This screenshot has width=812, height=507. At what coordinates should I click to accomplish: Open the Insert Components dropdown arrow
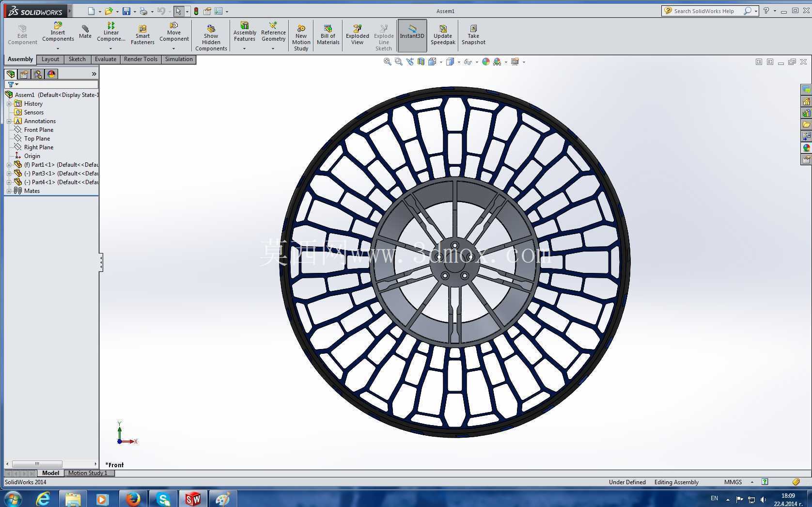pos(58,48)
